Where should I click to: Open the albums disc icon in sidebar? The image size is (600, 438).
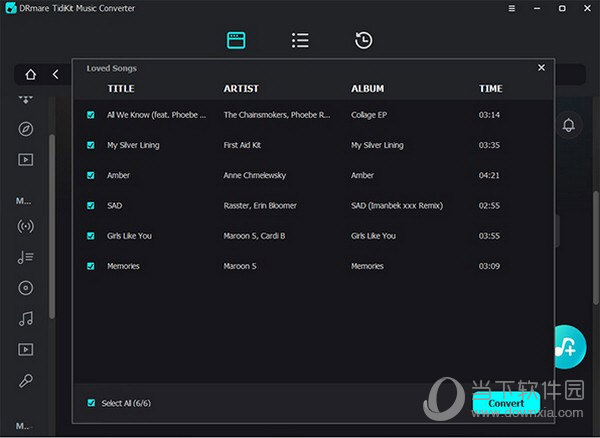(25, 288)
